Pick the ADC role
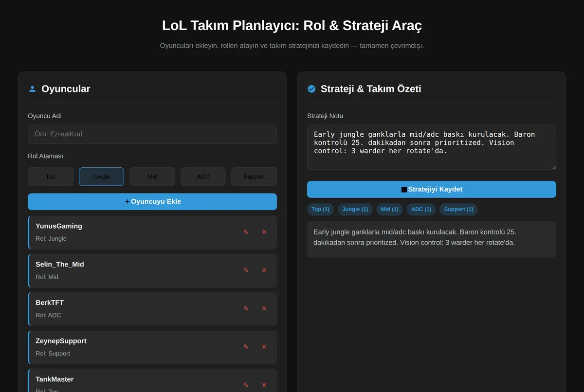Viewport: 584px width, 392px height. click(203, 177)
